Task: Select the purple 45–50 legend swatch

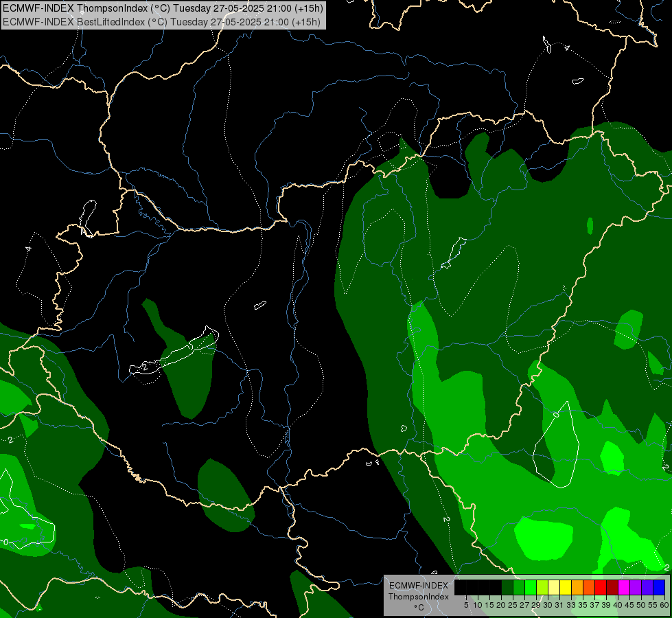Action: 636,588
